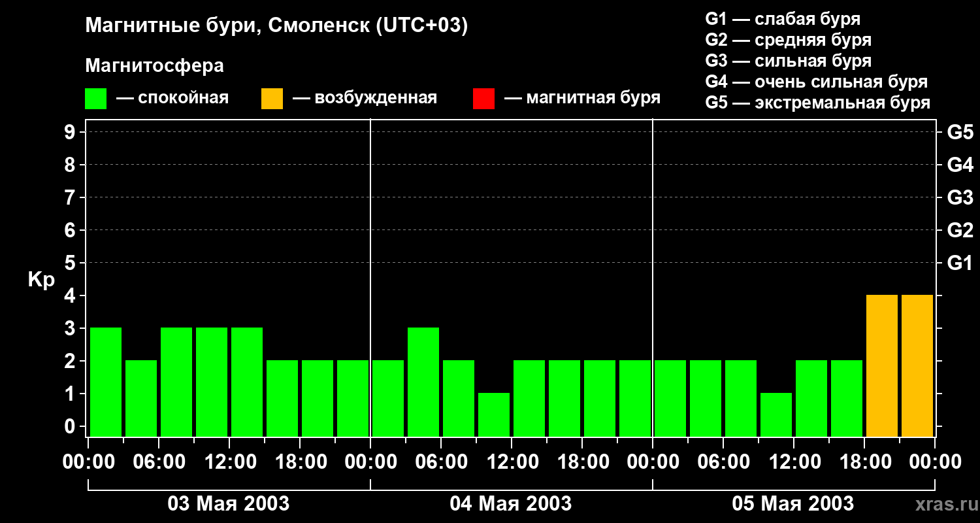Click the G1 storm level label on axis

tap(960, 263)
